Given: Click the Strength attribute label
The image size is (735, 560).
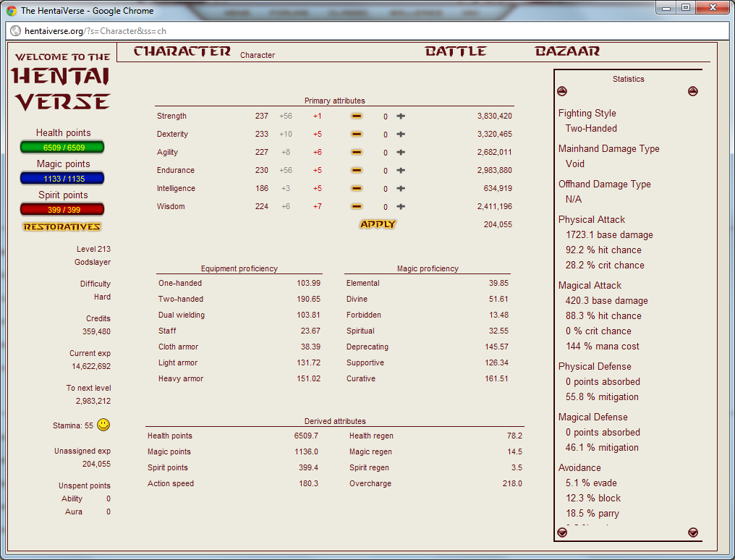Looking at the screenshot, I should [171, 116].
